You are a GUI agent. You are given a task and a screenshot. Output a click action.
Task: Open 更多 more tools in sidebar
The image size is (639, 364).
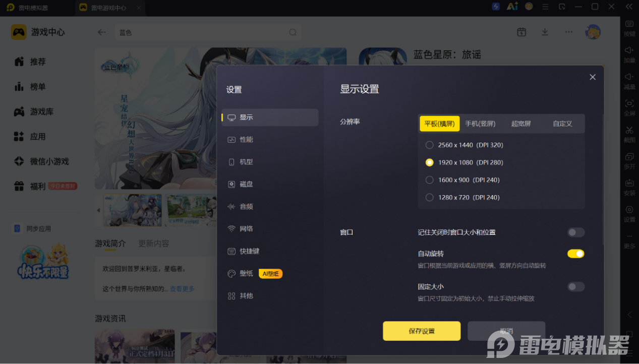pos(629,240)
